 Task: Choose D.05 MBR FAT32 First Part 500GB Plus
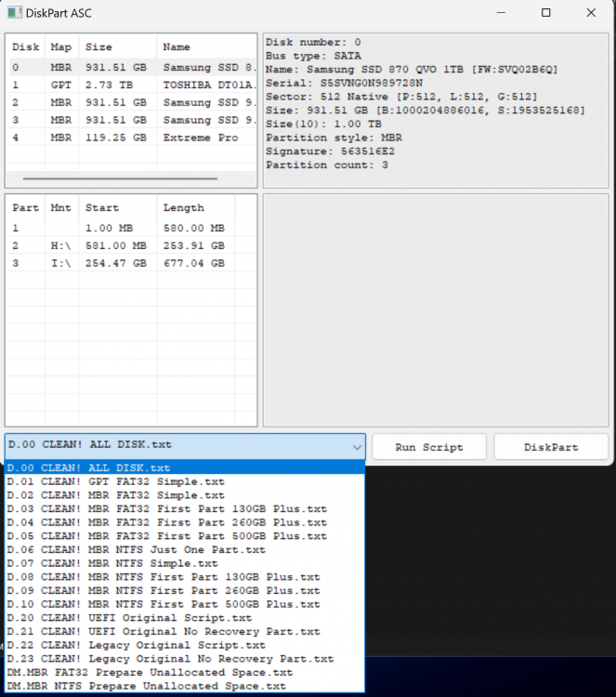tap(185, 536)
